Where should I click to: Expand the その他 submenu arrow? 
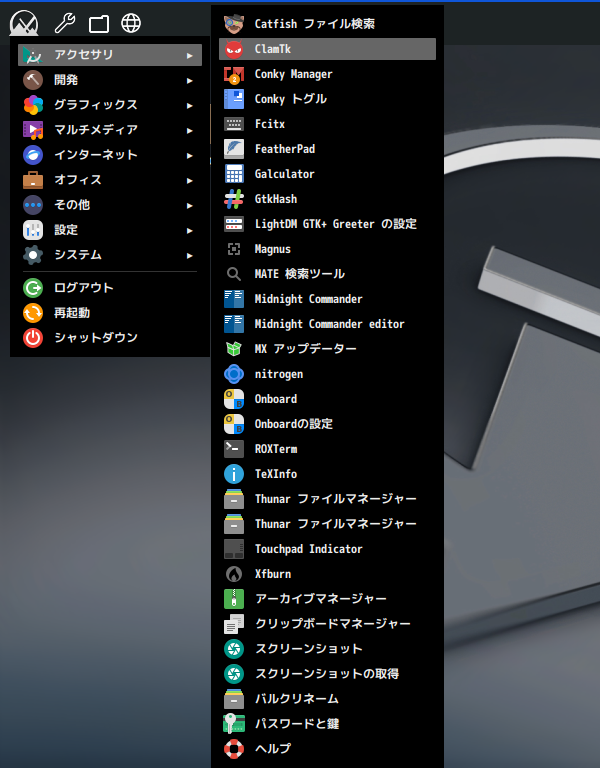190,205
